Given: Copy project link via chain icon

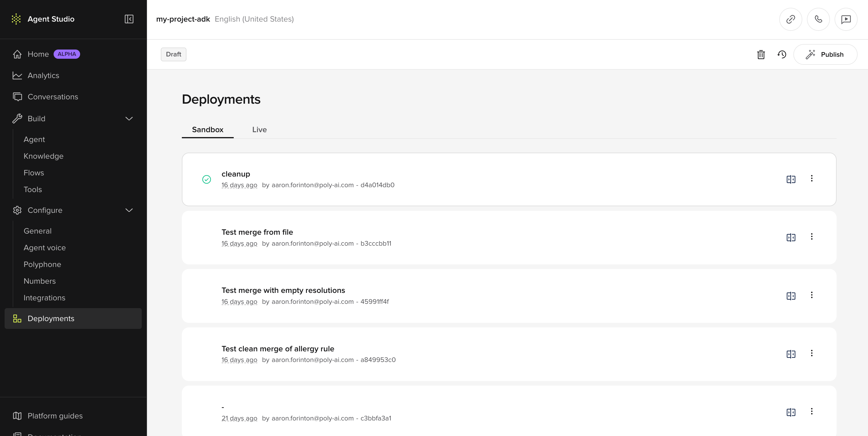Looking at the screenshot, I should [x=790, y=19].
